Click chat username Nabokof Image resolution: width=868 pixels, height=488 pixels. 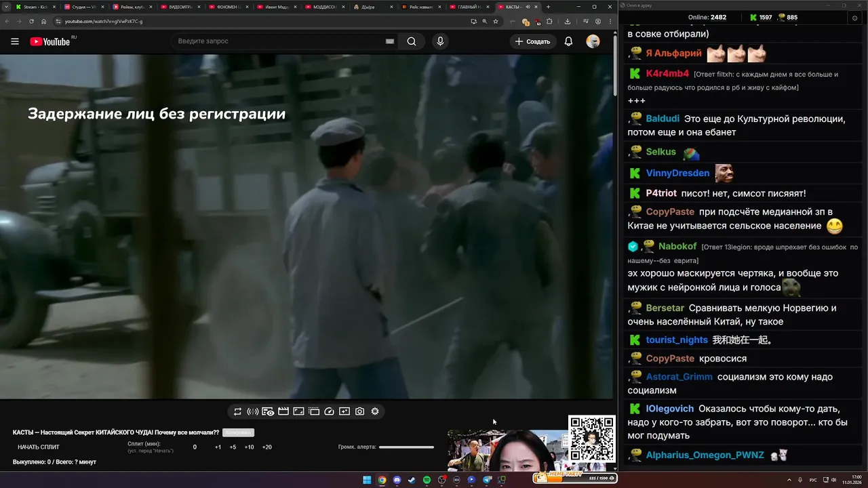click(x=677, y=246)
